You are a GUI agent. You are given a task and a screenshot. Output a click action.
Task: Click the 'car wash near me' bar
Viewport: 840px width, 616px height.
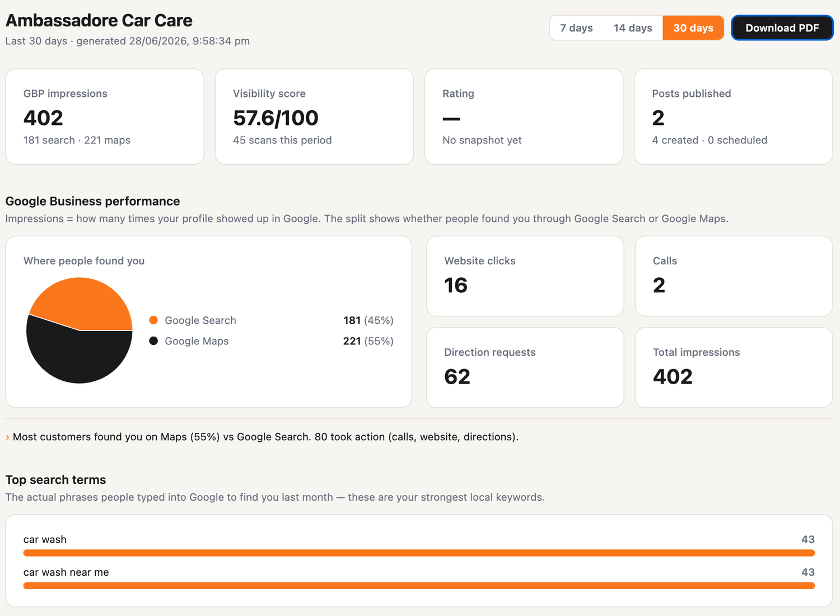pos(419,586)
